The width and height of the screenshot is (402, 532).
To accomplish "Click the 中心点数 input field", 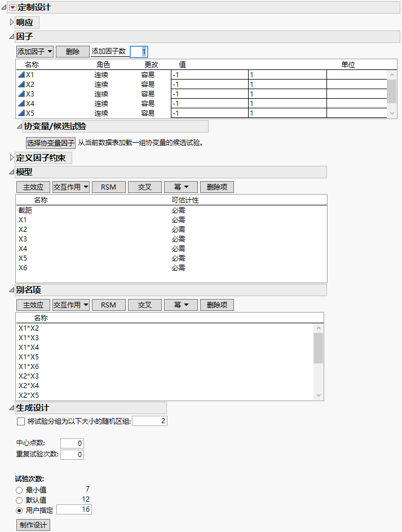I will click(x=72, y=443).
